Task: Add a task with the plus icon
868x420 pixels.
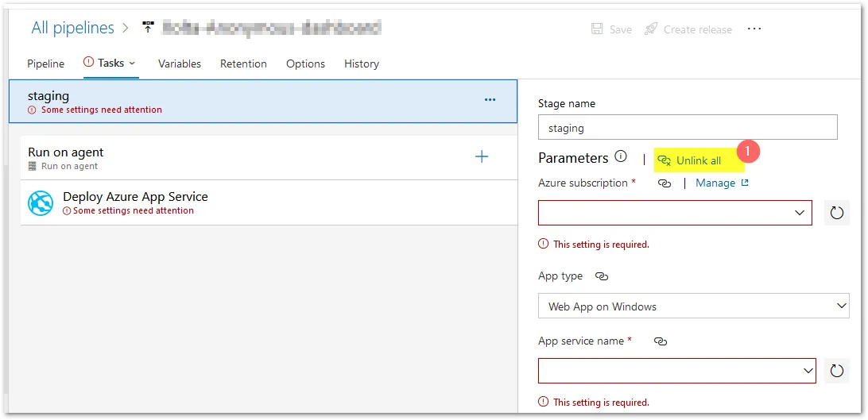Action: click(482, 157)
